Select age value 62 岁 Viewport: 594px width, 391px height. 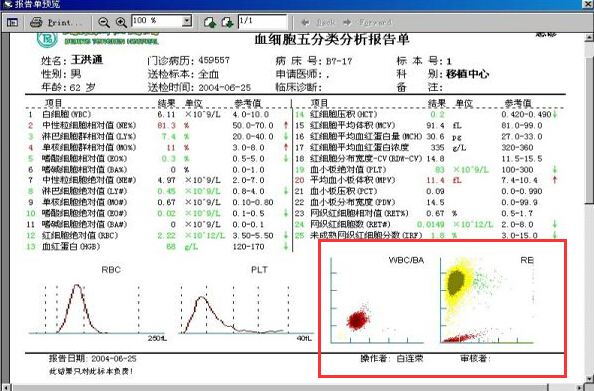pos(82,88)
